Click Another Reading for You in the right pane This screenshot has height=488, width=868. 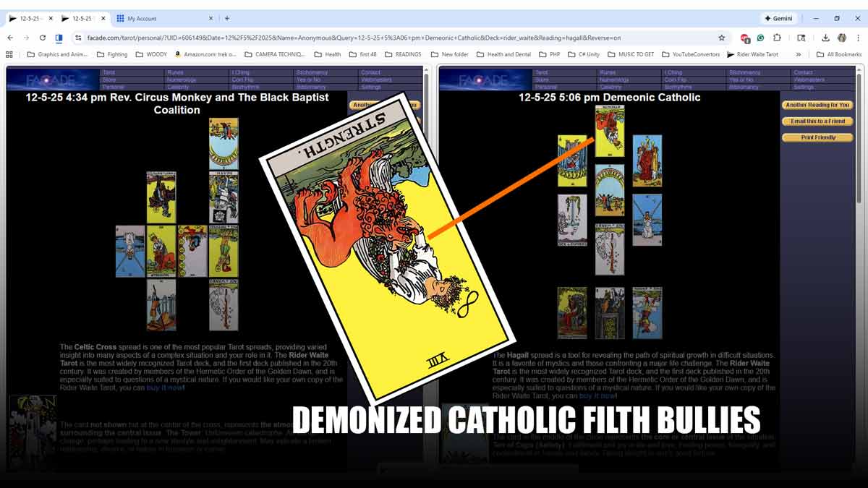pos(817,105)
